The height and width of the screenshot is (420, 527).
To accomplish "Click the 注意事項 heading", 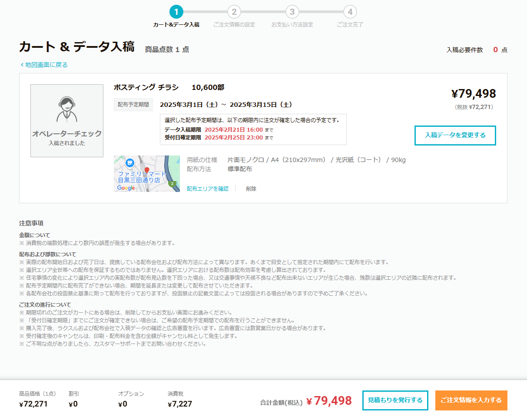I will click(31, 224).
